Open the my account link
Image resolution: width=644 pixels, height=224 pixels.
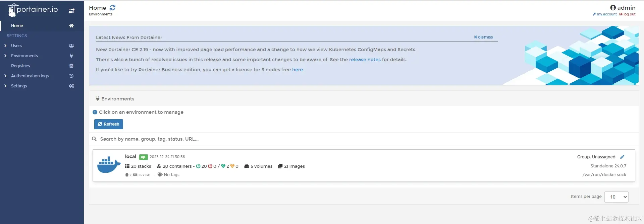tap(605, 14)
